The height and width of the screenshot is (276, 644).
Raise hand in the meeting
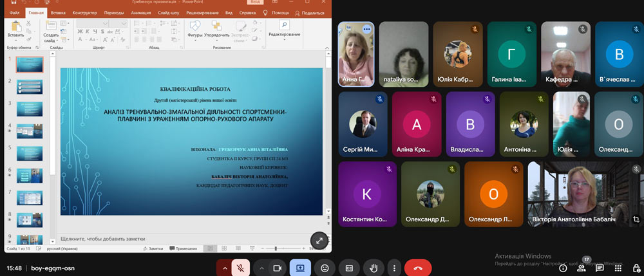click(x=373, y=268)
